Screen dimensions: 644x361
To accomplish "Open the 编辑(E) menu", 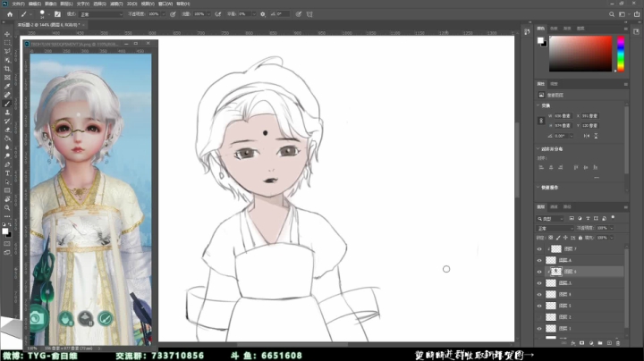I will (35, 4).
